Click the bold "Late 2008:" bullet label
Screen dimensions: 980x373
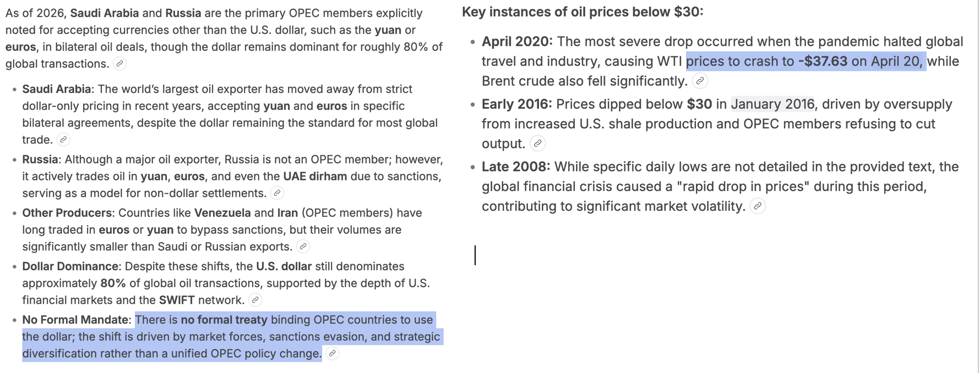pos(516,167)
